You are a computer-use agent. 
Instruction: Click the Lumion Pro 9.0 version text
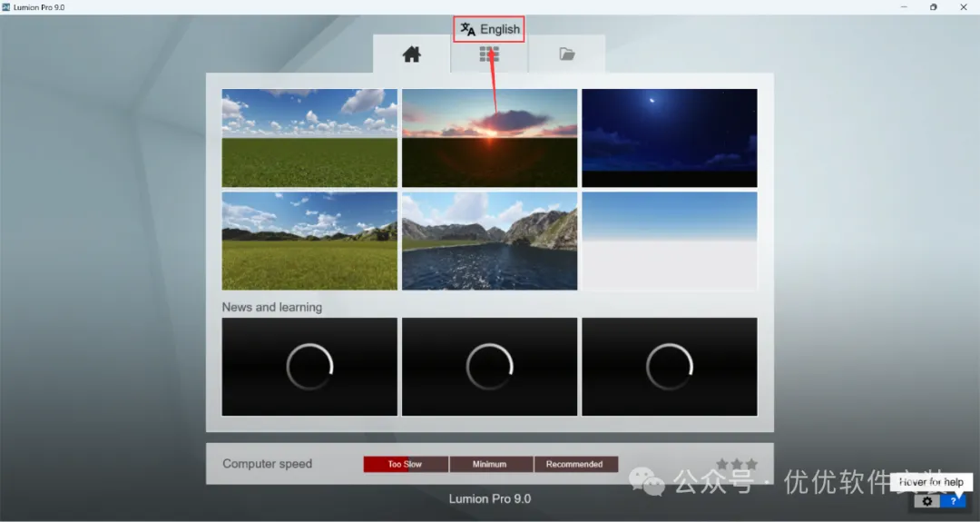[489, 499]
